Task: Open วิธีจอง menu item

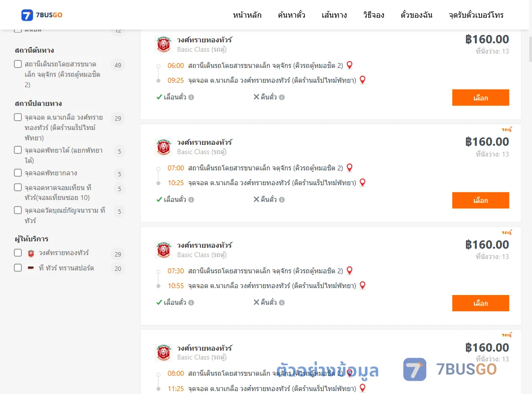Action: [373, 15]
